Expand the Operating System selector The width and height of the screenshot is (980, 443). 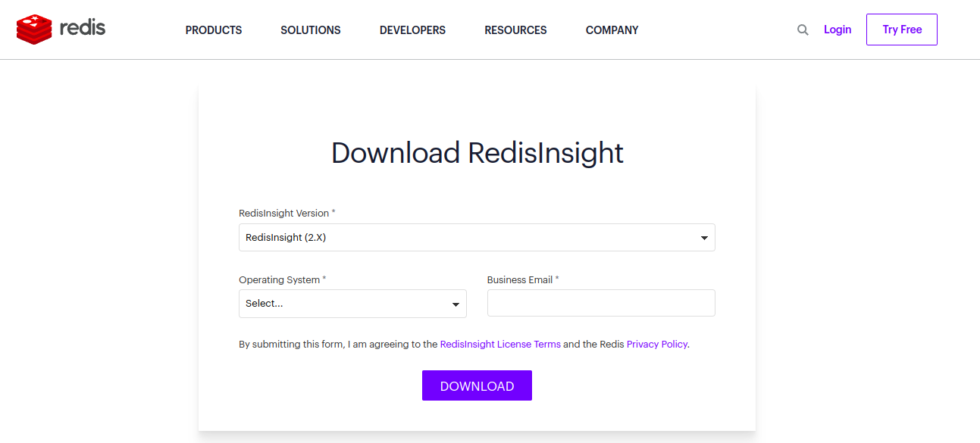(x=352, y=304)
